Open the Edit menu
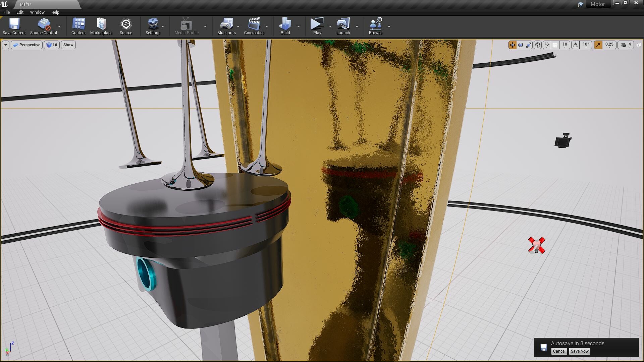Viewport: 644px width, 362px height. tap(19, 12)
